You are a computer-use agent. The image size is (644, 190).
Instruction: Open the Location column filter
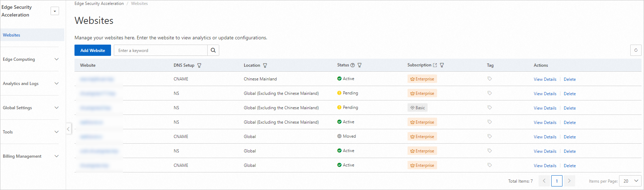pyautogui.click(x=265, y=65)
